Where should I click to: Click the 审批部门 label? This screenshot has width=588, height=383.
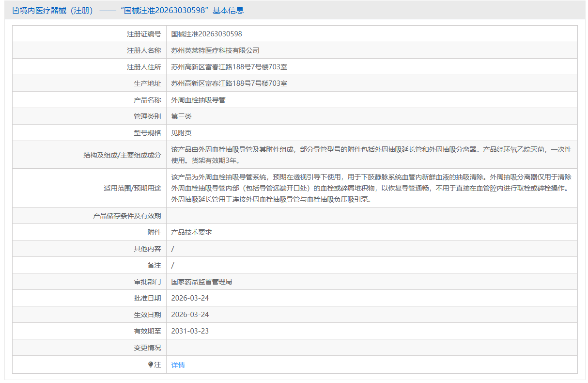[147, 282]
